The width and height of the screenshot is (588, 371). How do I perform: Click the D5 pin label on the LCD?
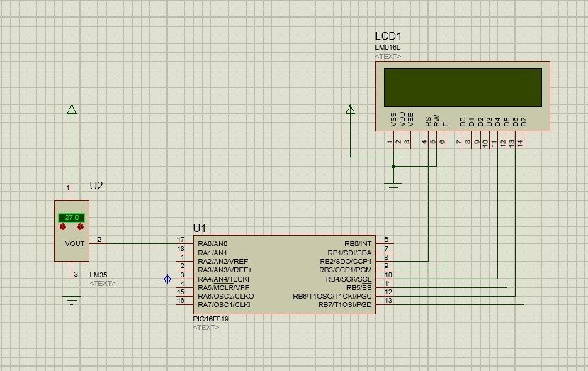click(x=507, y=122)
